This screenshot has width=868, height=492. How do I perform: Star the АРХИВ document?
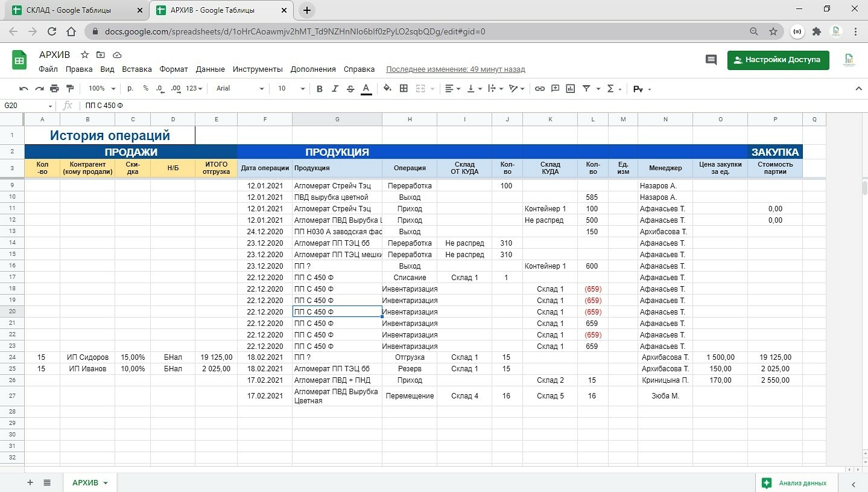84,55
